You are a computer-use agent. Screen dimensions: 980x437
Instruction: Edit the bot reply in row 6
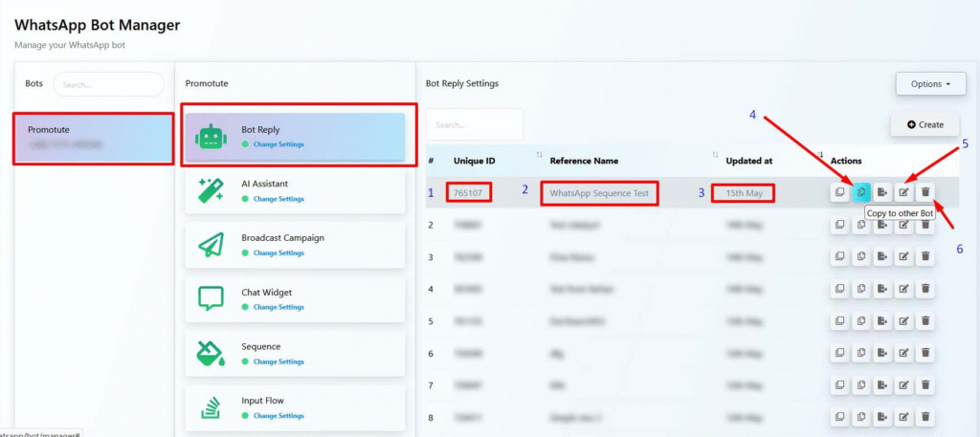click(903, 354)
